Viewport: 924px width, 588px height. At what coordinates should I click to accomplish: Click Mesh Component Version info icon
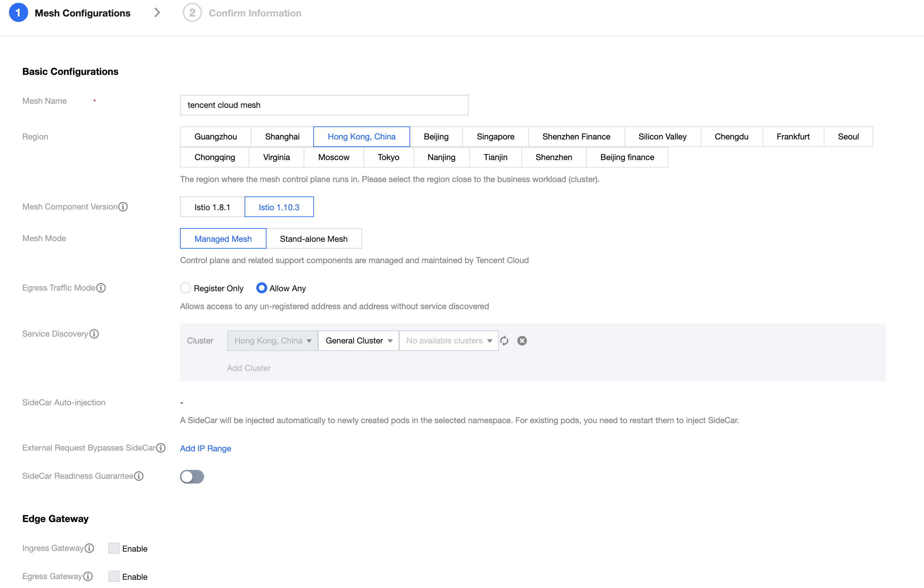(123, 207)
